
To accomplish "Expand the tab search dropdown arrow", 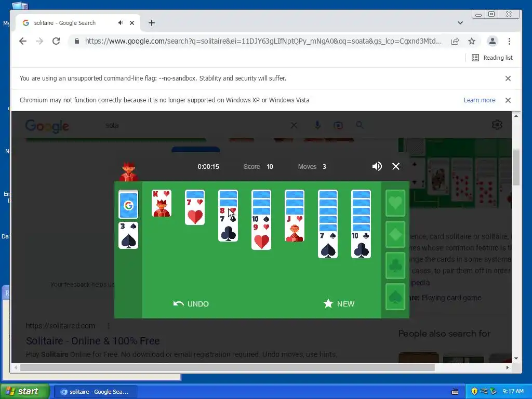I will tap(460, 23).
